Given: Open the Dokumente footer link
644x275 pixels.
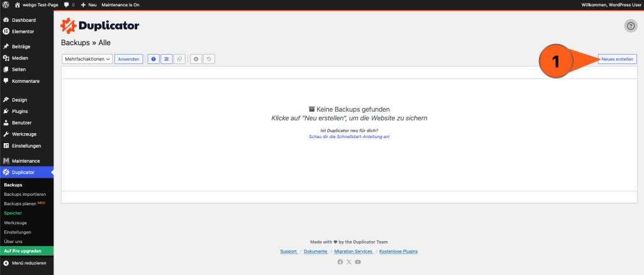Looking at the screenshot, I should click(316, 252).
